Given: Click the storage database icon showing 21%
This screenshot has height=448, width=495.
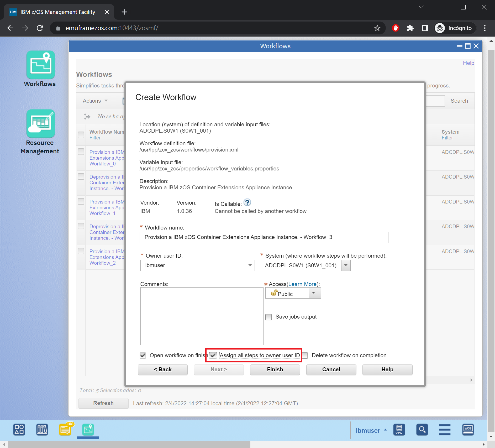Looking at the screenshot, I should (x=399, y=430).
